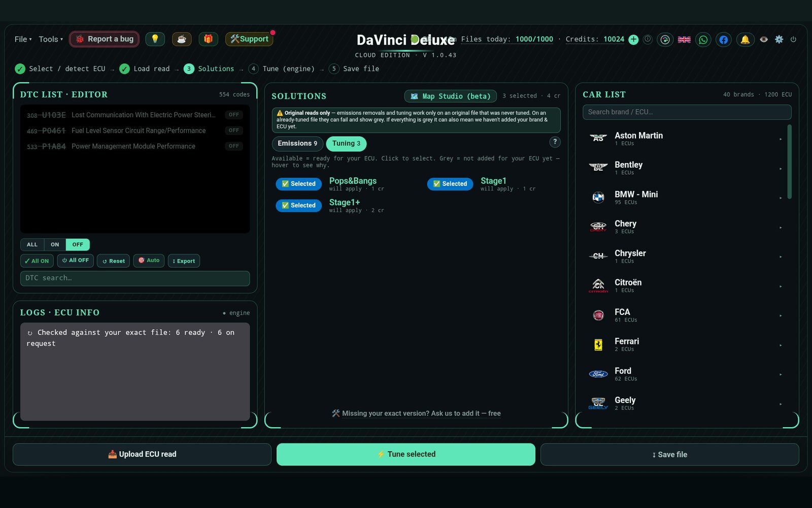Filter DTC list to ALL
812x508 pixels.
[x=32, y=244]
